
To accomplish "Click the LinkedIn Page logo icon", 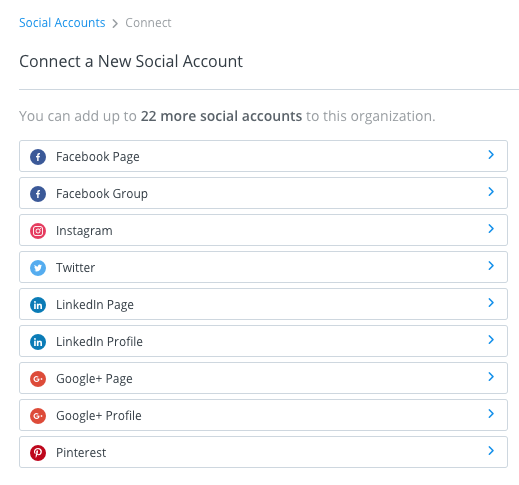I will point(38,305).
